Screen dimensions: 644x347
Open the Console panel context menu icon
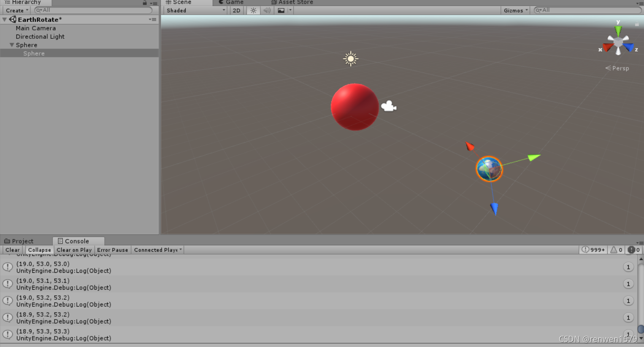pyautogui.click(x=640, y=243)
